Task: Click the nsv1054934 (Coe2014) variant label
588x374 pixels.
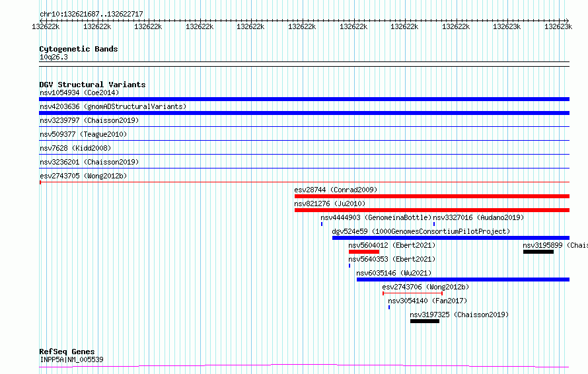Action: point(79,93)
